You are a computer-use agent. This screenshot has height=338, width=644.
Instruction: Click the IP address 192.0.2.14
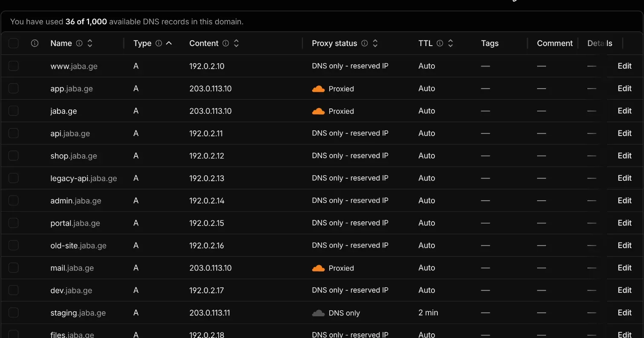[207, 201]
